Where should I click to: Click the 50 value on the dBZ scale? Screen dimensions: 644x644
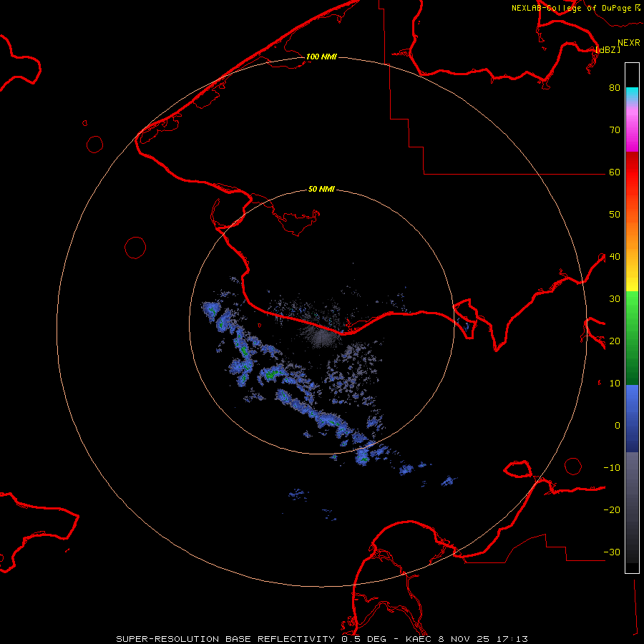coord(615,215)
